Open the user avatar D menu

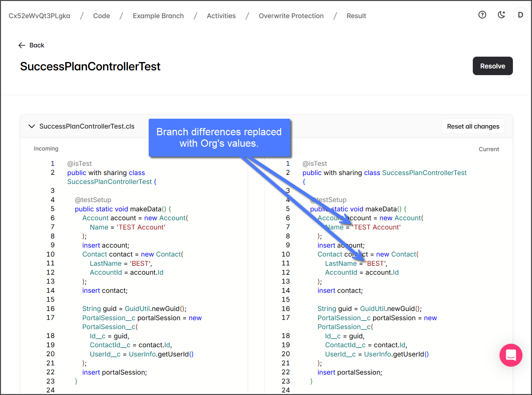[520, 15]
